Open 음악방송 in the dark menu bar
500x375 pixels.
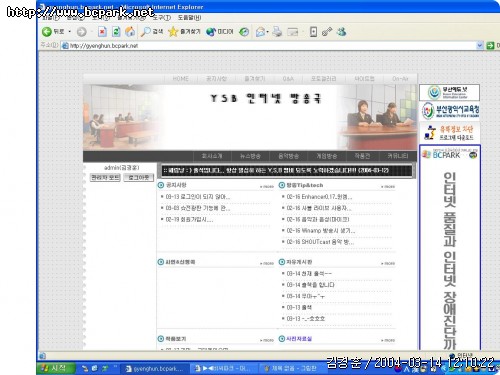[x=288, y=156]
